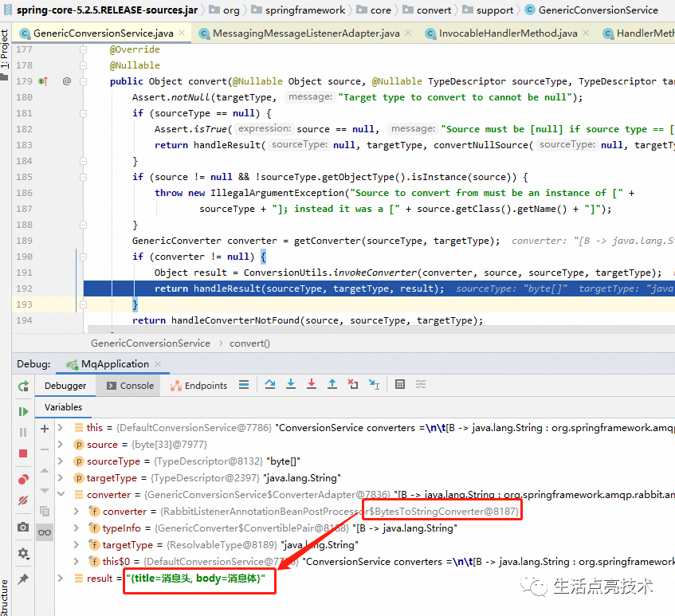The height and width of the screenshot is (616, 675).
Task: Open the Structure tool window
Action: pyautogui.click(x=4, y=598)
